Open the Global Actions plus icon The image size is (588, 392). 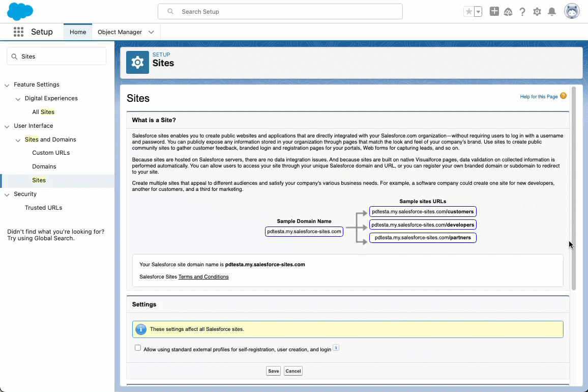494,12
